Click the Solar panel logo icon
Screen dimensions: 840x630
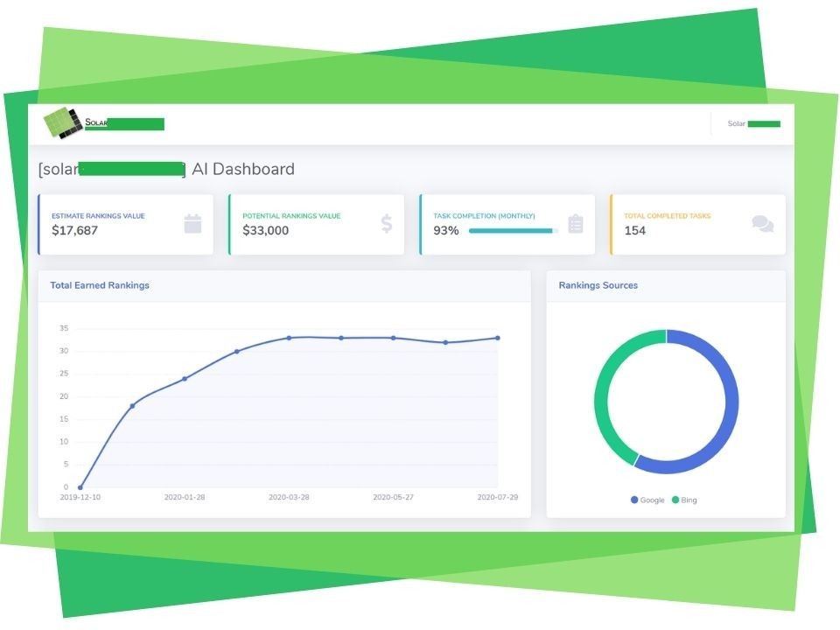tap(63, 122)
